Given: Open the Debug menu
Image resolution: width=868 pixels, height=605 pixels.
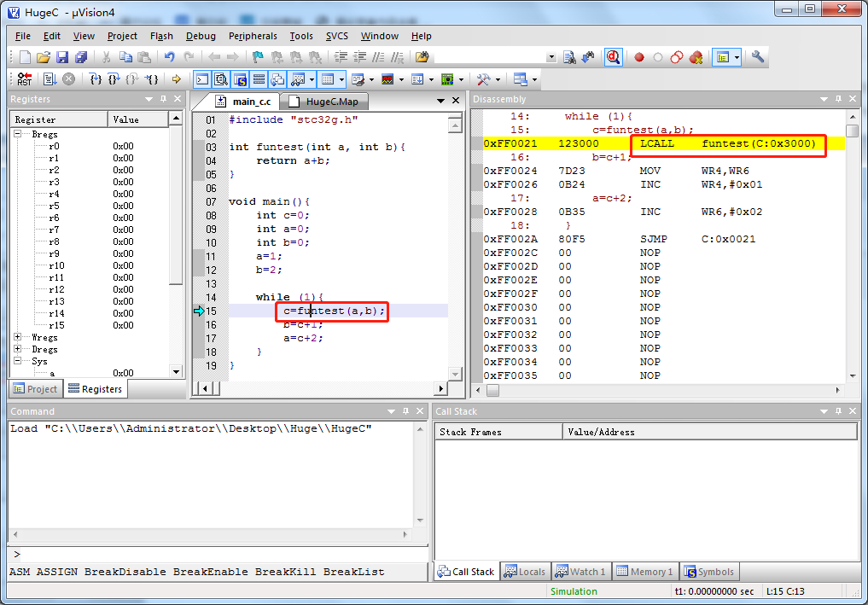Looking at the screenshot, I should pos(201,36).
